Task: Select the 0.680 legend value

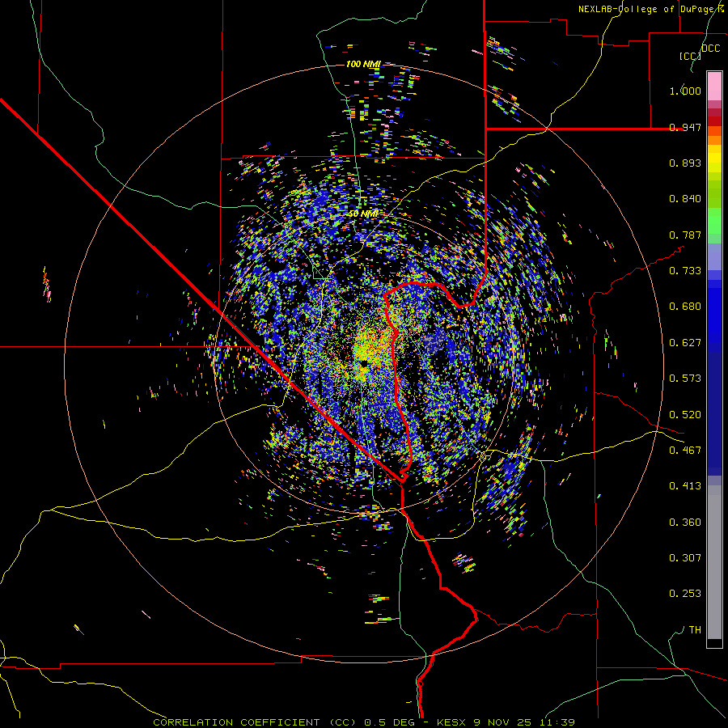Action: coord(685,307)
